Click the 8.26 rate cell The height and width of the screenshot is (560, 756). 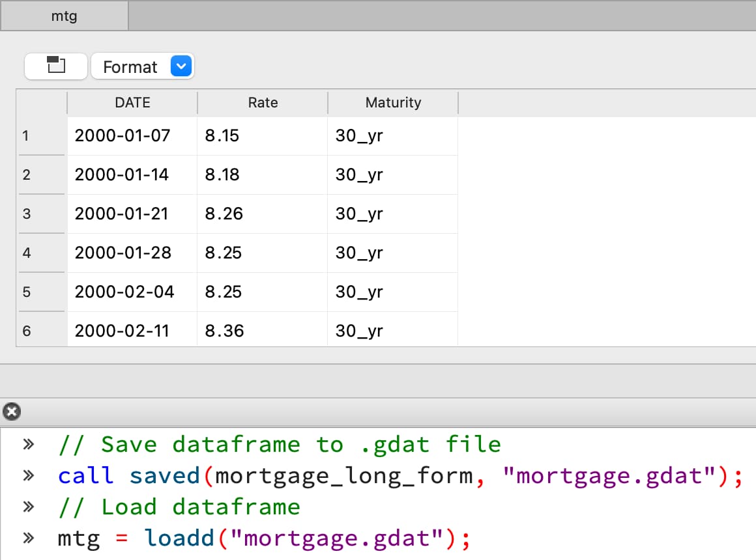pyautogui.click(x=224, y=214)
